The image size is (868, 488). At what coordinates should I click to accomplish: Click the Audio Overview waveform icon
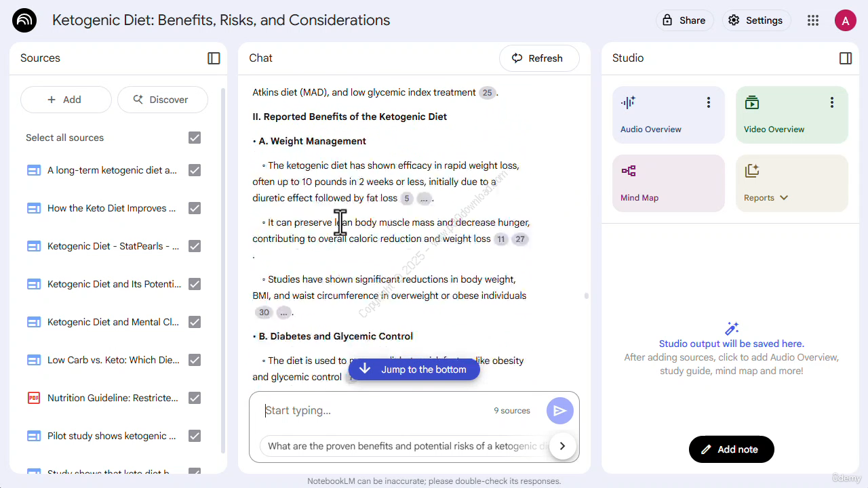click(628, 102)
